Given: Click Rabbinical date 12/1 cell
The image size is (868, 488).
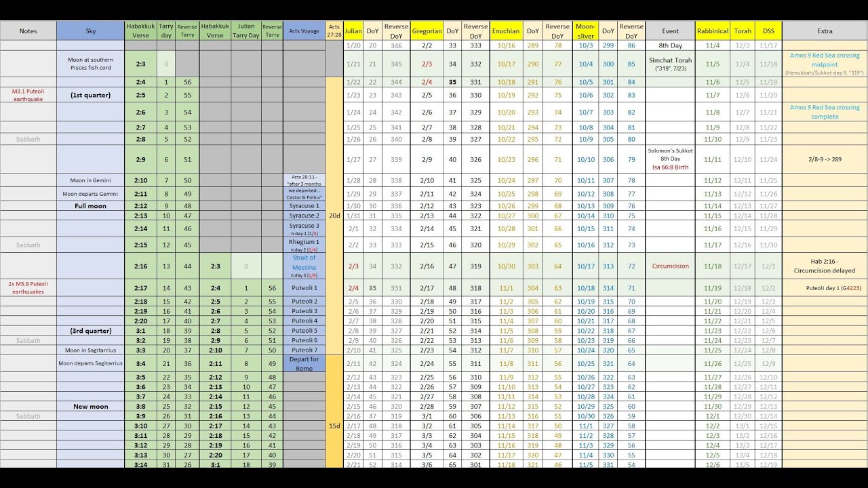Looking at the screenshot, I should point(713,416).
